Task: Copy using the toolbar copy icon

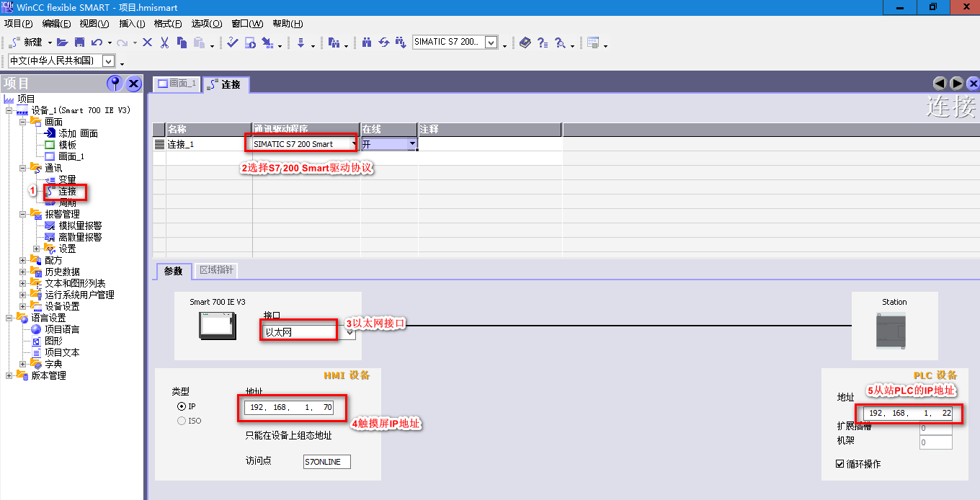Action: pos(182,43)
